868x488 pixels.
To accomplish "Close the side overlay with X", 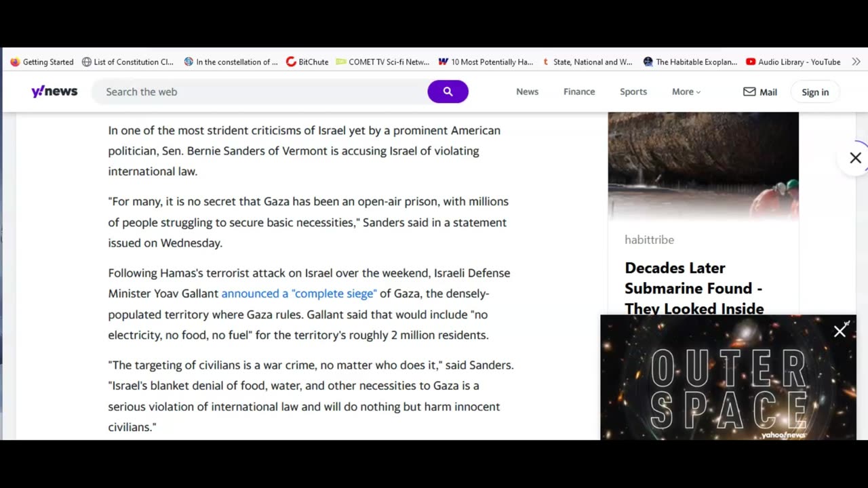I will [855, 158].
